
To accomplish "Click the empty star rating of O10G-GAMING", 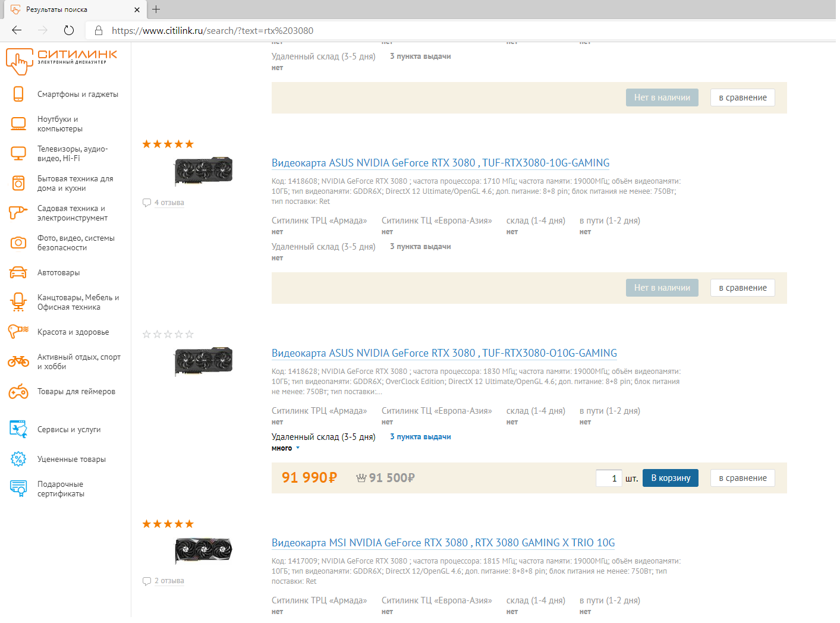I will coord(168,334).
